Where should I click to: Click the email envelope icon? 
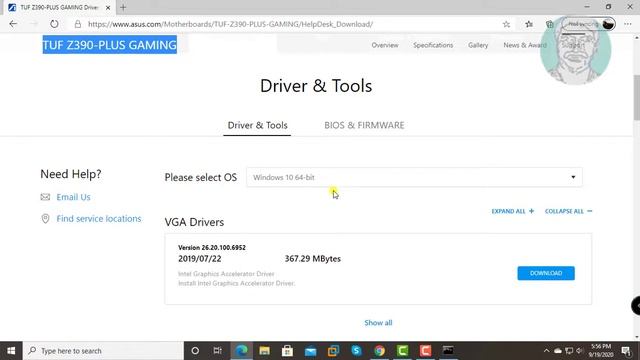click(45, 197)
